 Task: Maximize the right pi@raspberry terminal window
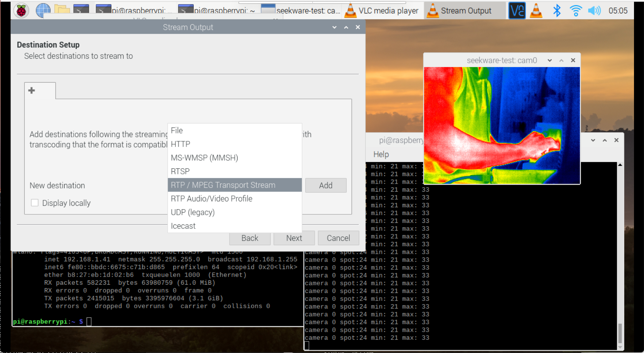(605, 140)
